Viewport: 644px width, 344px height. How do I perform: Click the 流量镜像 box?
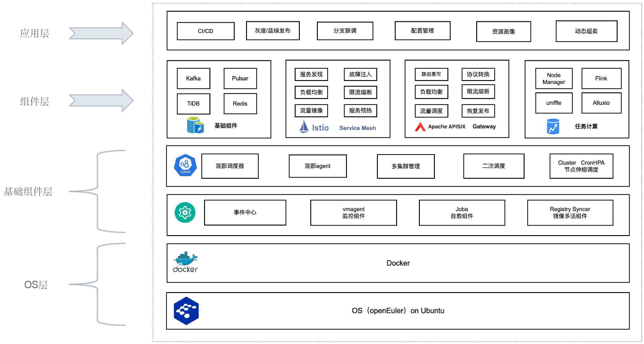pyautogui.click(x=311, y=111)
